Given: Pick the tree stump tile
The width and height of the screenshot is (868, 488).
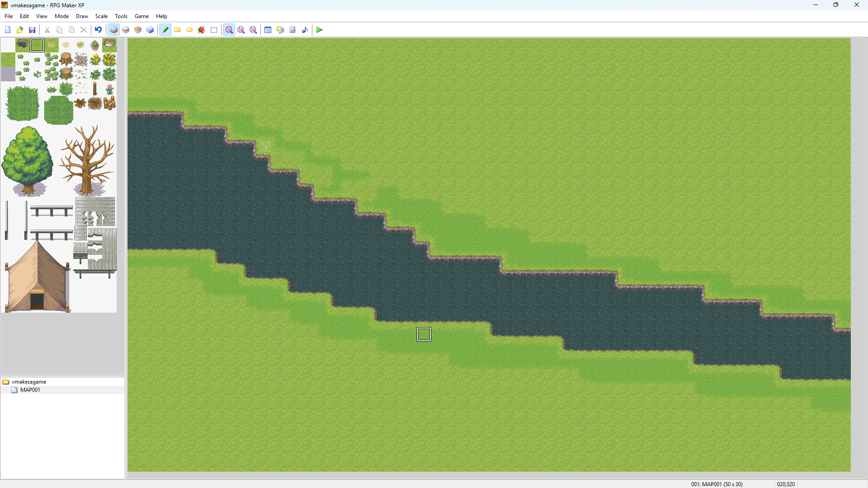Looking at the screenshot, I should point(66,59).
